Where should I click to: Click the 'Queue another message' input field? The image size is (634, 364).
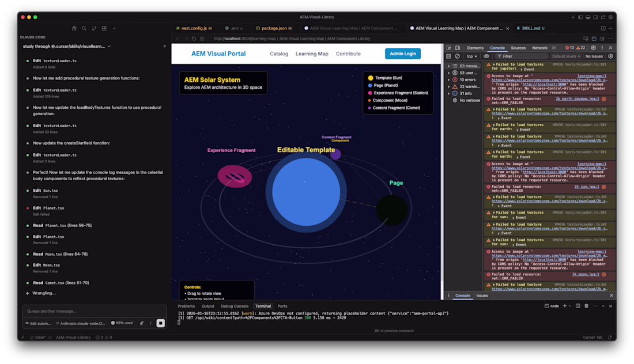click(94, 311)
